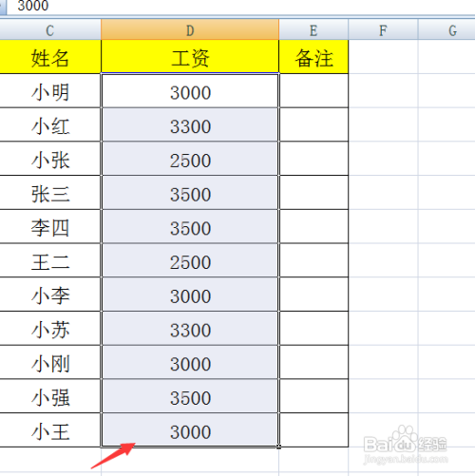The width and height of the screenshot is (475, 476).
Task: Select column E header
Action: tap(313, 30)
